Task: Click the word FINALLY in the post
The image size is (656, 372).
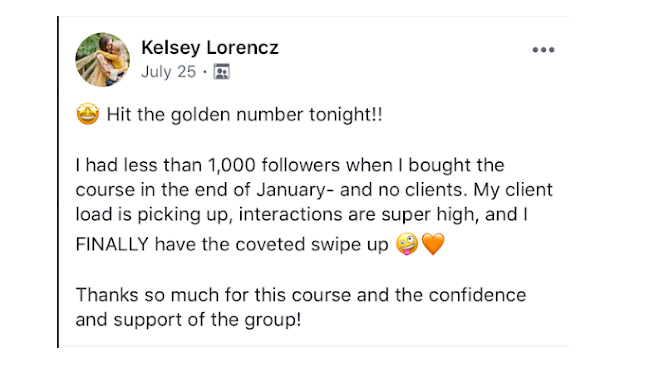Action: pos(112,244)
